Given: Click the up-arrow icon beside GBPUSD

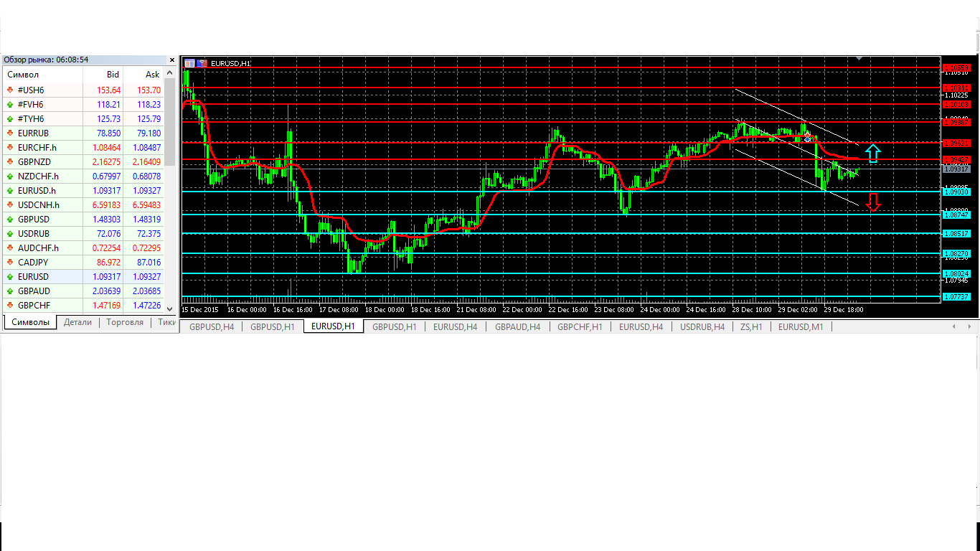Looking at the screenshot, I should (10, 220).
